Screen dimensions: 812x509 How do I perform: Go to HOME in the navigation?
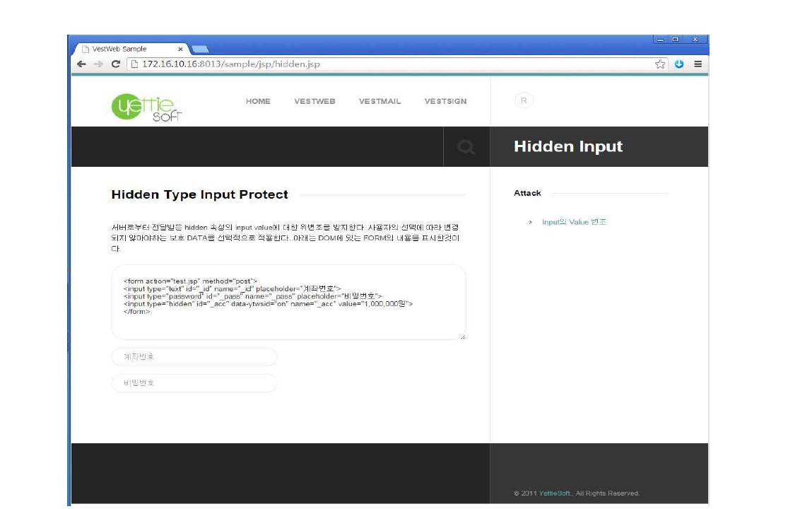(258, 102)
